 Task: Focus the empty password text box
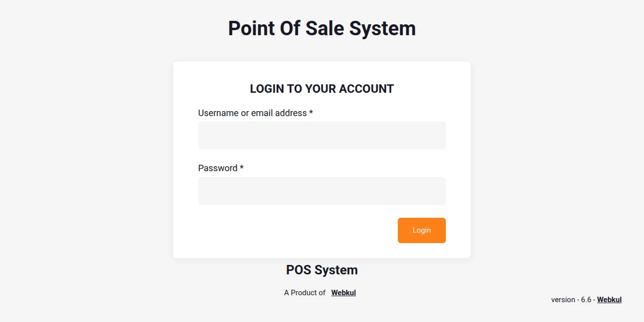[322, 191]
